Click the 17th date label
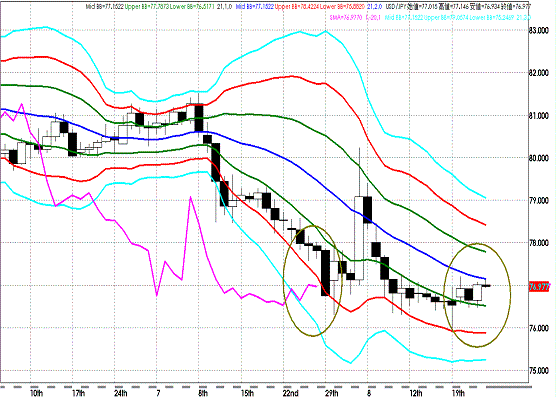This screenshot has width=556, height=398. pyautogui.click(x=78, y=393)
